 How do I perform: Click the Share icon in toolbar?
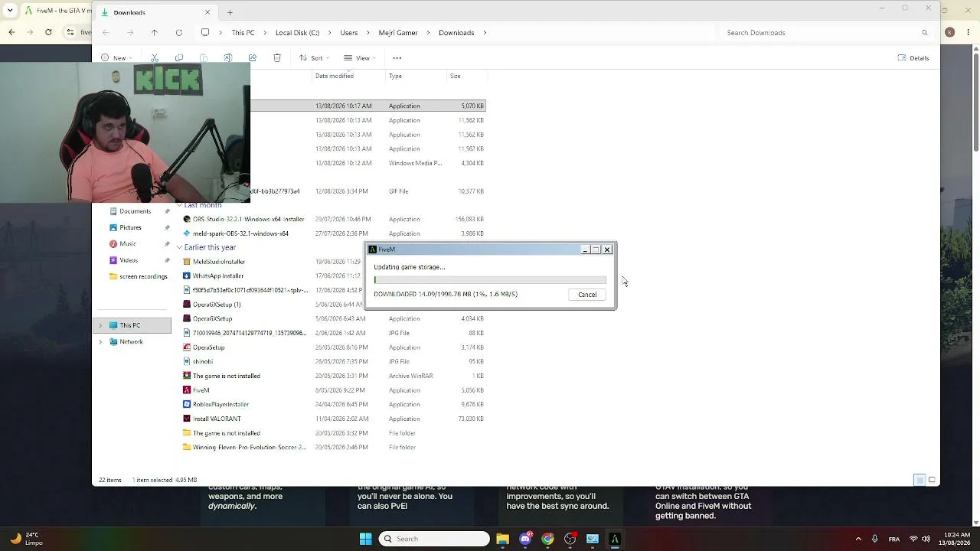click(x=253, y=58)
